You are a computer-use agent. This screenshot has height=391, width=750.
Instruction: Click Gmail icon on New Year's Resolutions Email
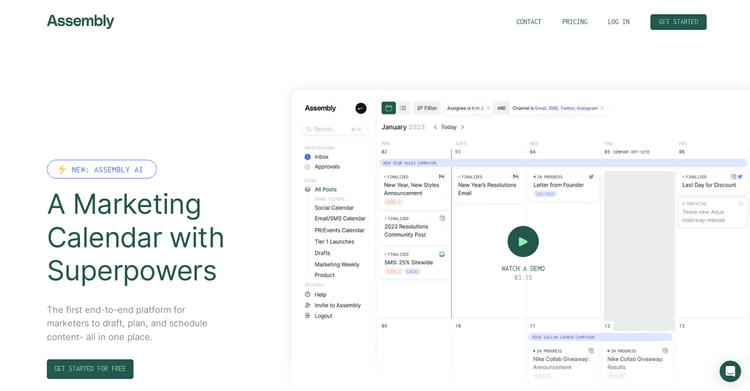pyautogui.click(x=516, y=177)
